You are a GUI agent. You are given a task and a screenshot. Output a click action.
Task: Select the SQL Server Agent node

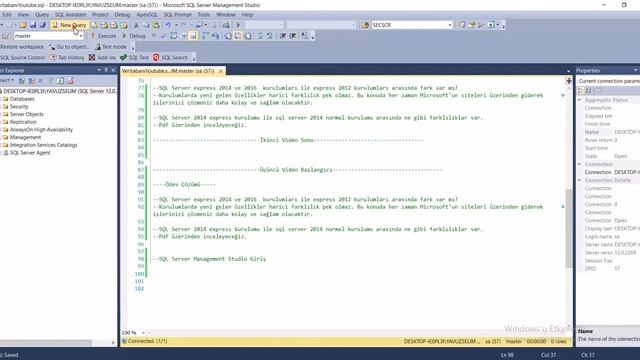30,153
